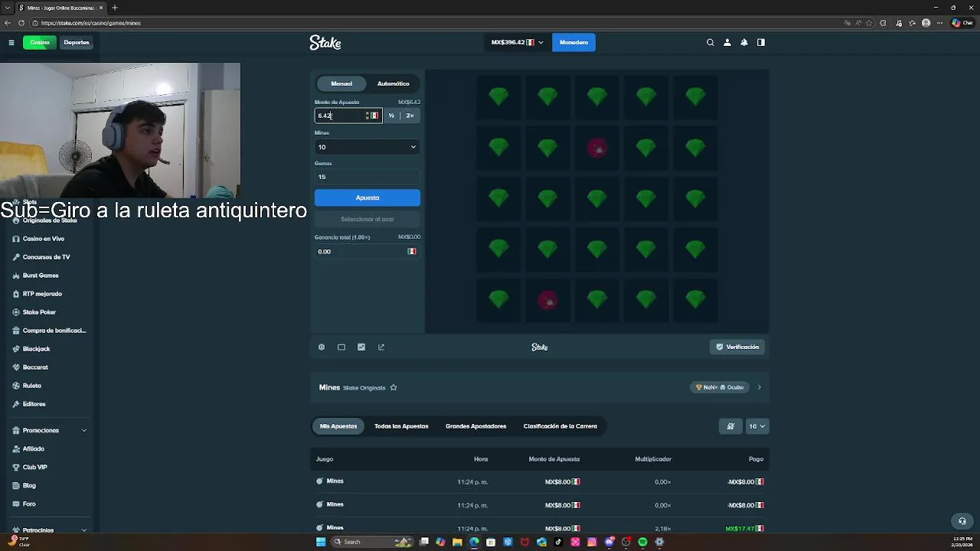Click the top-right green gem tile
The width and height of the screenshot is (980, 551).
click(695, 96)
